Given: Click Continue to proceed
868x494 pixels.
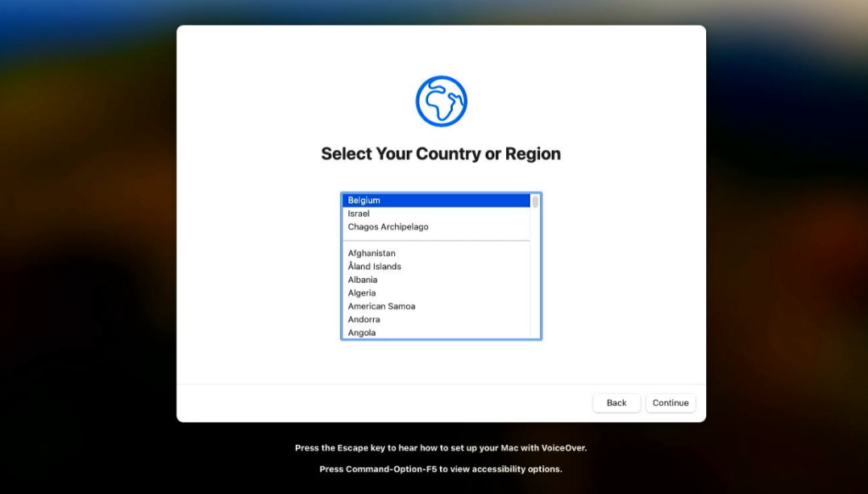Looking at the screenshot, I should click(670, 402).
